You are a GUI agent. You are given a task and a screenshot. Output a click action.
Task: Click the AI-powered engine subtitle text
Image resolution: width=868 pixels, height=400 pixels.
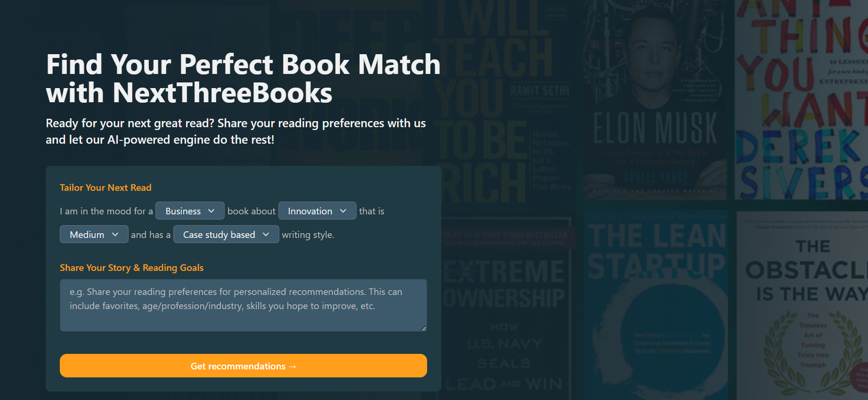235,131
